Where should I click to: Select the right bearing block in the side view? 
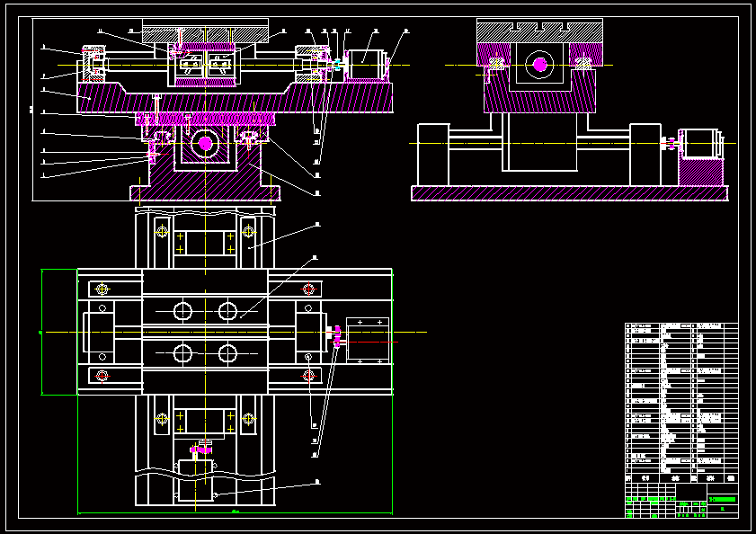click(645, 155)
